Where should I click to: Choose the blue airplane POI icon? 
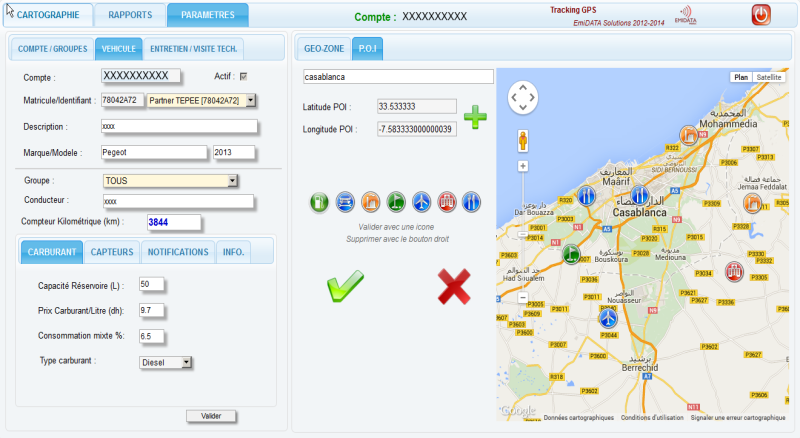click(421, 202)
